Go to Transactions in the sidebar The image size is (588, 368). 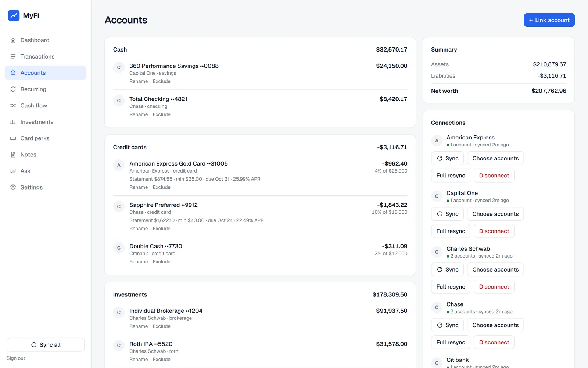pos(46,56)
